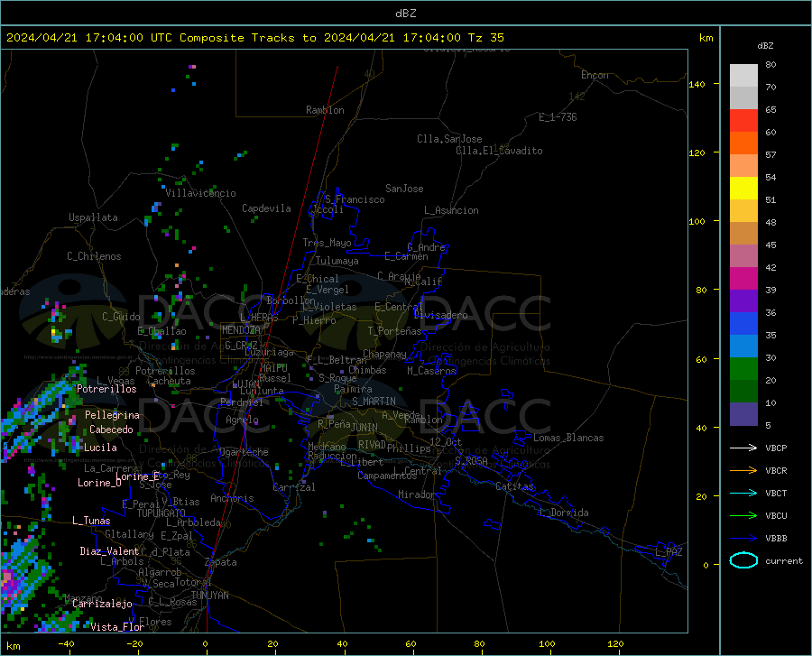Click the Uspallata map label
Viewport: 812px width, 656px height.
[x=93, y=217]
